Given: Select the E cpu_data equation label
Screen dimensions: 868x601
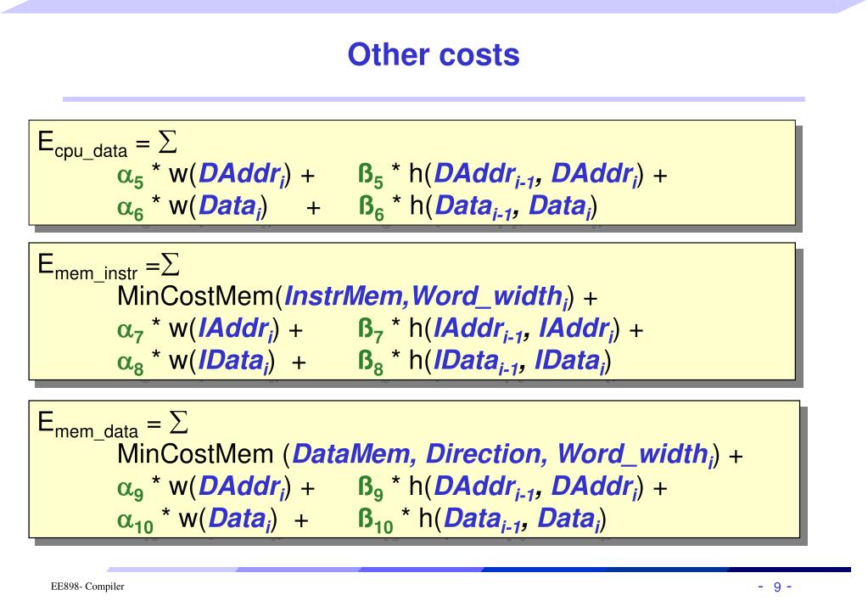Looking at the screenshot, I should [x=82, y=144].
